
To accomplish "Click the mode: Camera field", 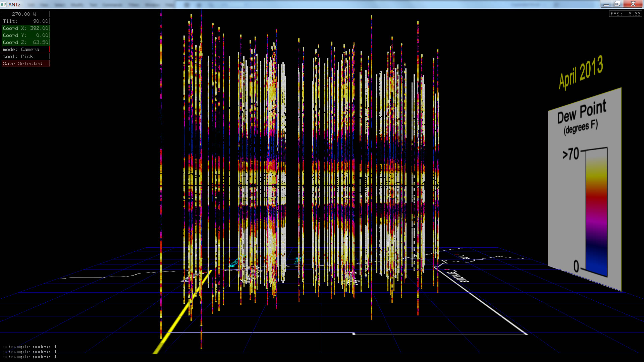I will [x=25, y=49].
